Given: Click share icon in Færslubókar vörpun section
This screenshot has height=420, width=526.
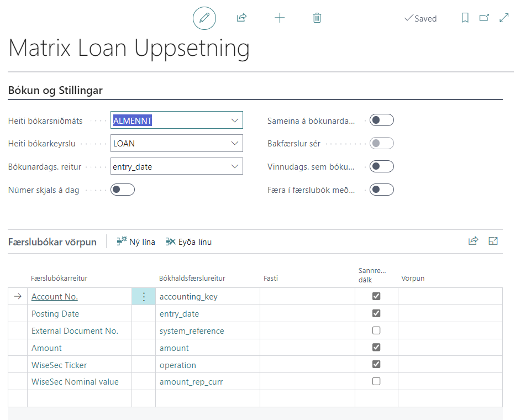Looking at the screenshot, I should 473,241.
